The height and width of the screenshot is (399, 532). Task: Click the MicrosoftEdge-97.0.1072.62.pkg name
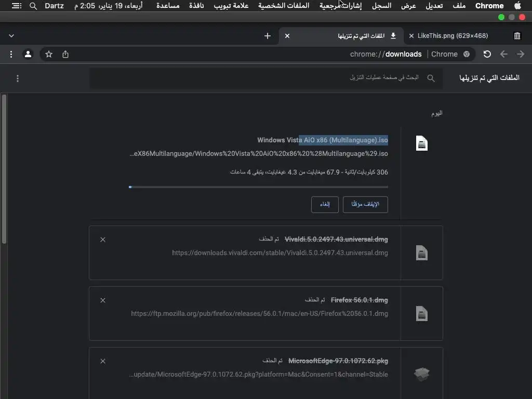pos(338,361)
